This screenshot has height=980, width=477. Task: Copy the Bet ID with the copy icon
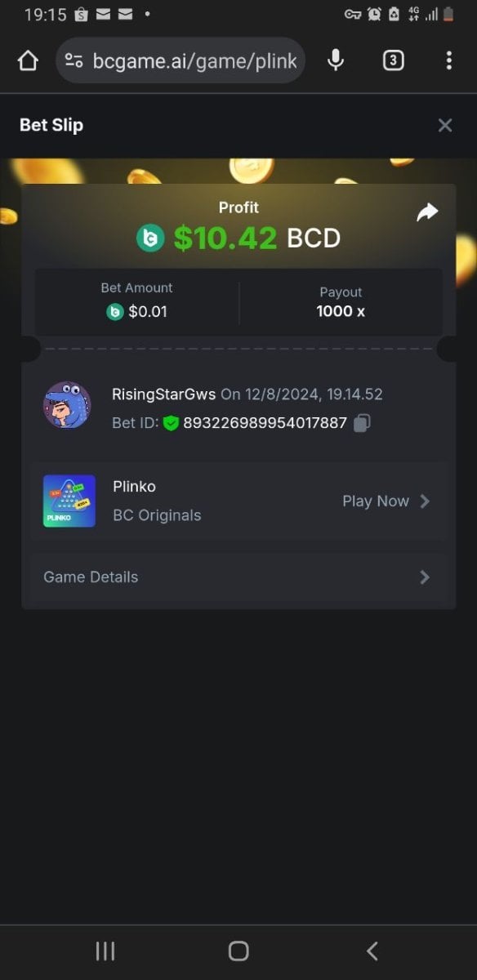pyautogui.click(x=362, y=423)
